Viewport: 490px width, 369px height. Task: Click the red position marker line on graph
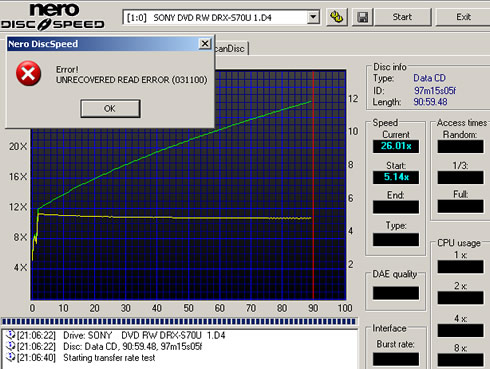pyautogui.click(x=313, y=185)
